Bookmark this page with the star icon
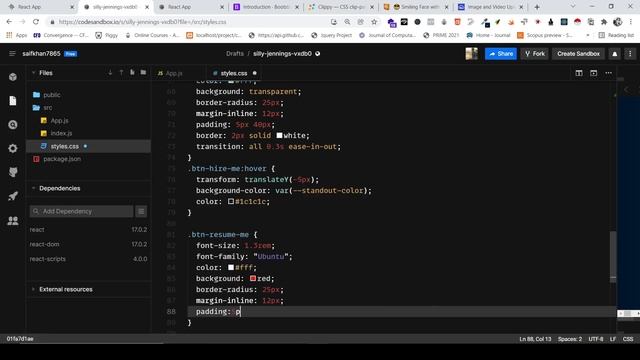The width and height of the screenshot is (640, 360). (374, 22)
